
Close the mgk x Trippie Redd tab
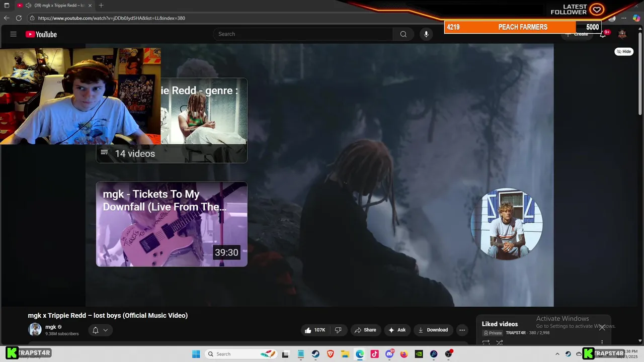(90, 6)
